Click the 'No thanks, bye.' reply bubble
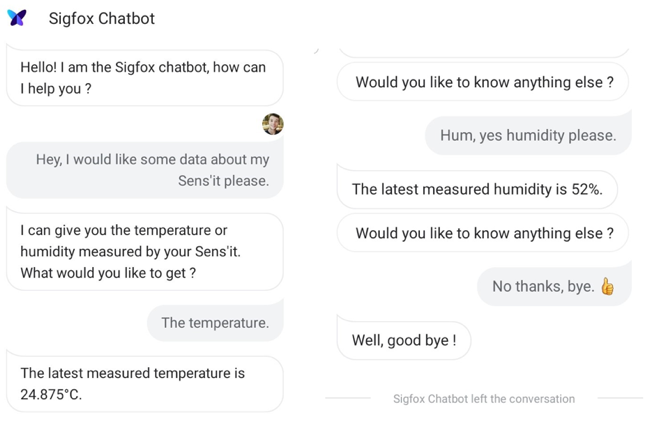This screenshot has height=422, width=650. point(554,286)
